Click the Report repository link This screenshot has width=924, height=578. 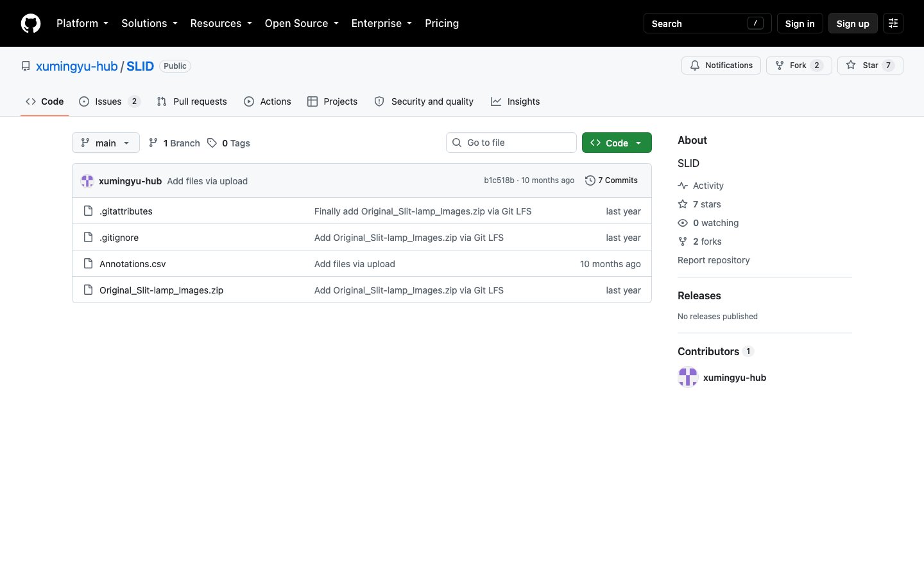click(x=714, y=260)
